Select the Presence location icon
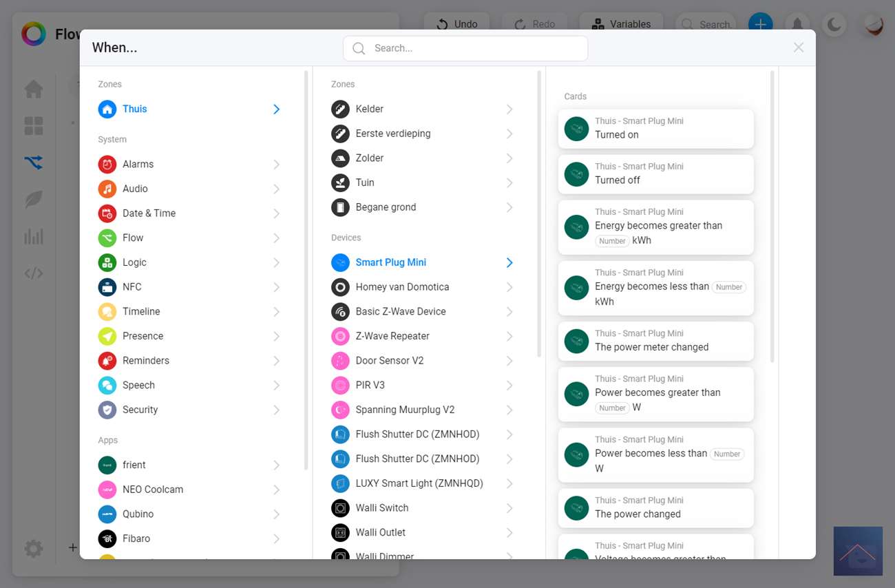895x588 pixels. point(107,336)
